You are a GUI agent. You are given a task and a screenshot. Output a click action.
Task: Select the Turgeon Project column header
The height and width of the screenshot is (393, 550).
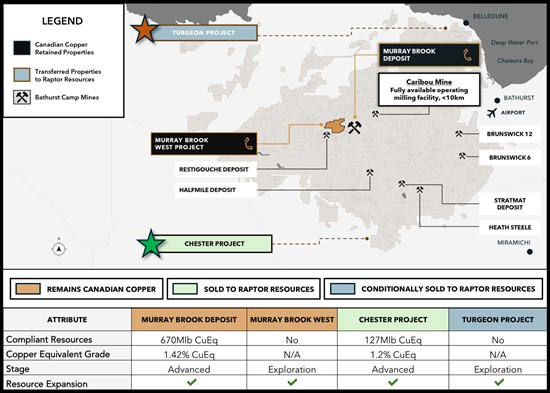[x=498, y=320]
